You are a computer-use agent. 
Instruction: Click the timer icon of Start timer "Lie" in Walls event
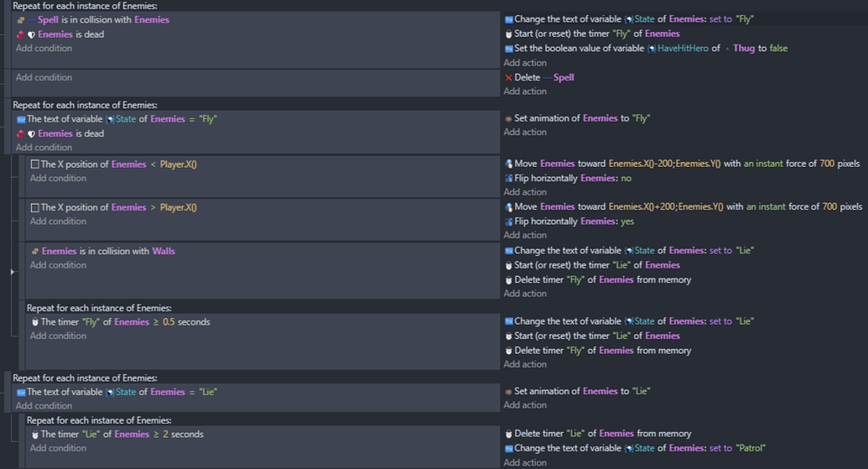point(509,265)
